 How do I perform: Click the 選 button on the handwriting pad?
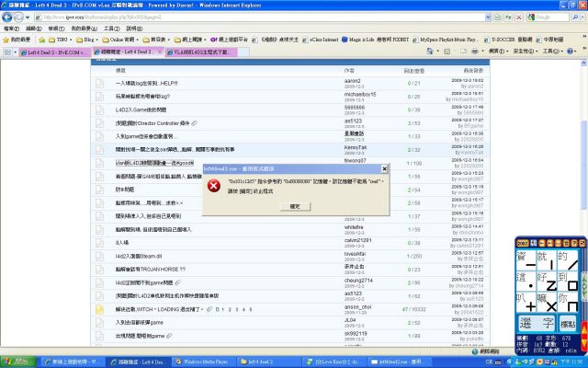526,324
